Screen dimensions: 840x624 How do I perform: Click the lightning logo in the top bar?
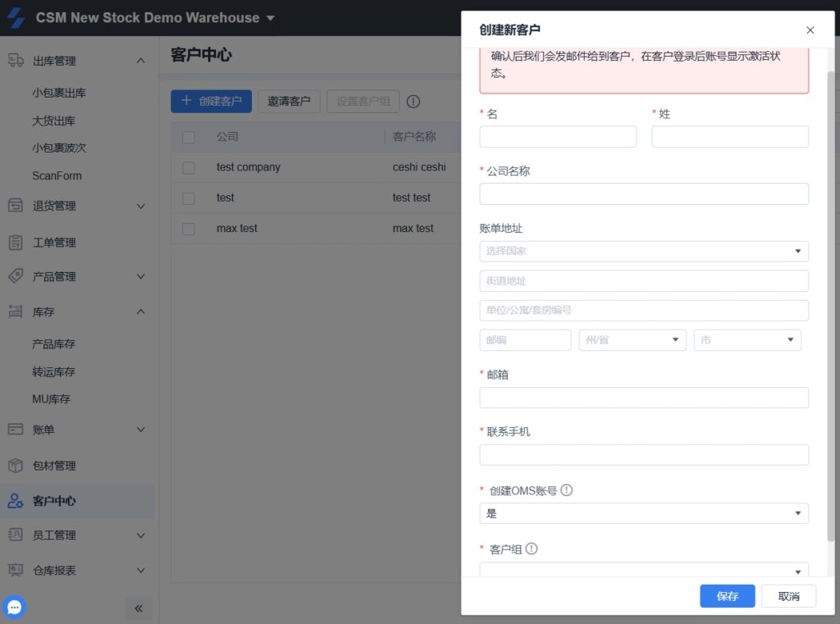click(x=16, y=16)
